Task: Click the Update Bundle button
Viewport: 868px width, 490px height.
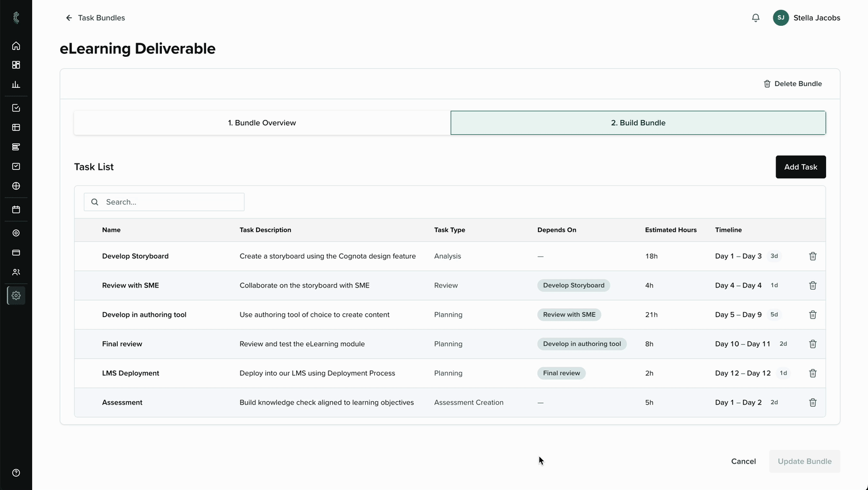Action: [805, 461]
